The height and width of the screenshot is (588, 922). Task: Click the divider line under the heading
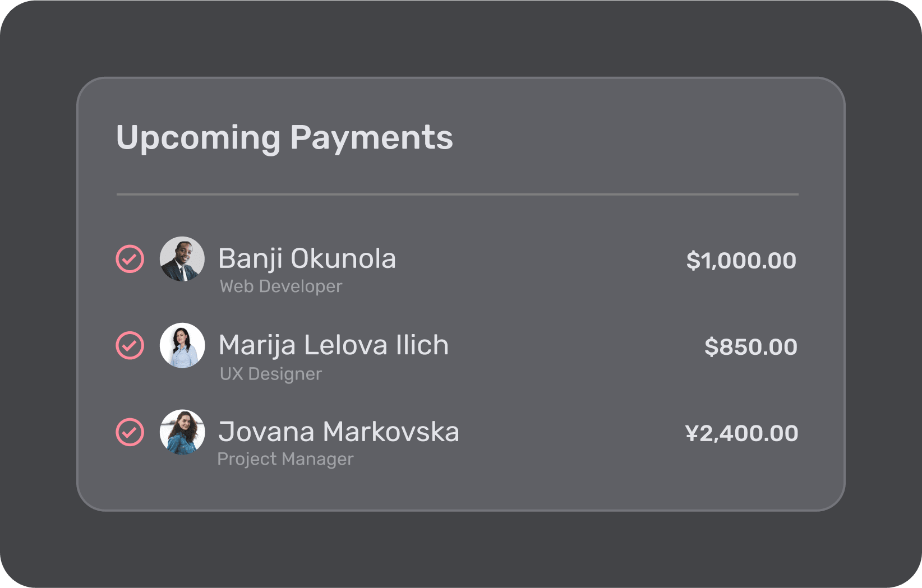tap(458, 195)
